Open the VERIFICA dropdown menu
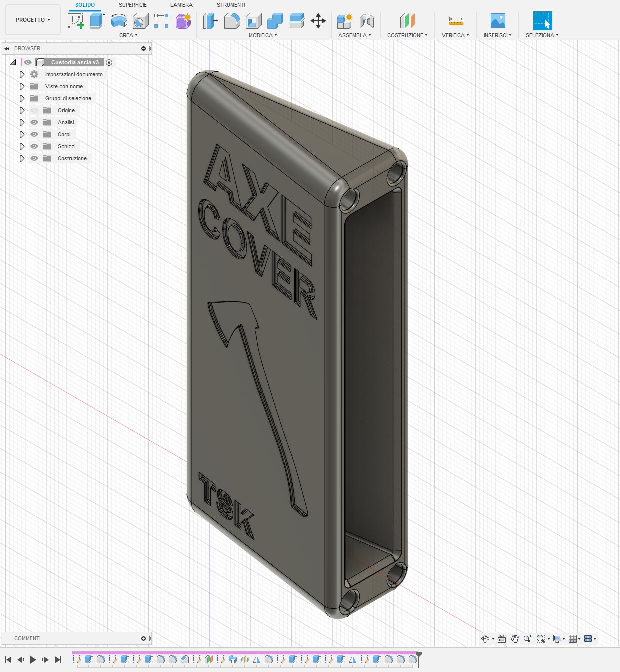 456,35
